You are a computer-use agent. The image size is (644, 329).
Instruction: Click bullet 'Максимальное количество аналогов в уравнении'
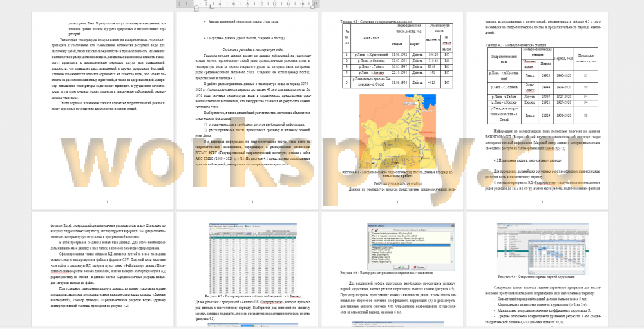point(540,305)
